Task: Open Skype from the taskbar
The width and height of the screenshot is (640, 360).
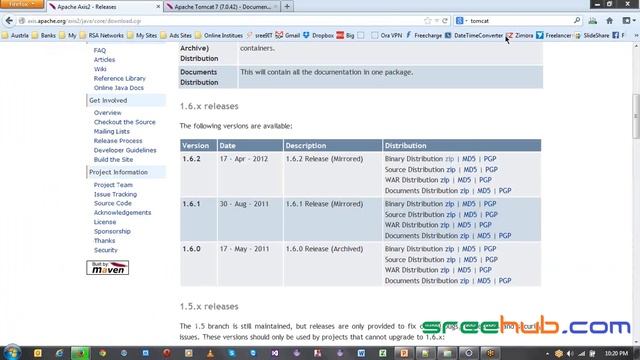Action: pos(231,353)
